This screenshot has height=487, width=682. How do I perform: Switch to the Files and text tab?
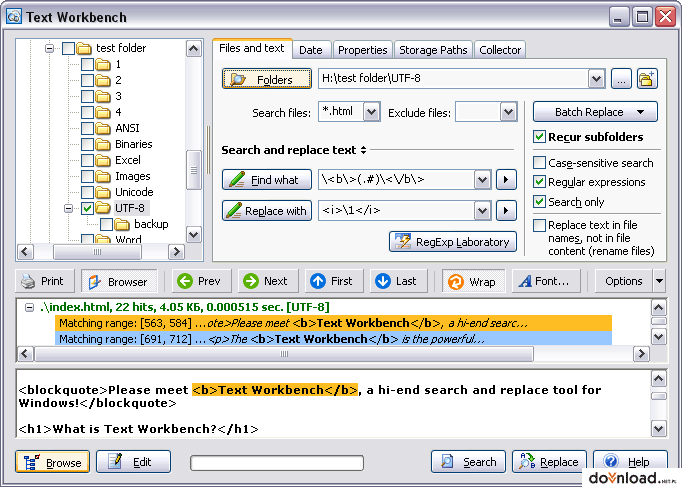(x=251, y=48)
